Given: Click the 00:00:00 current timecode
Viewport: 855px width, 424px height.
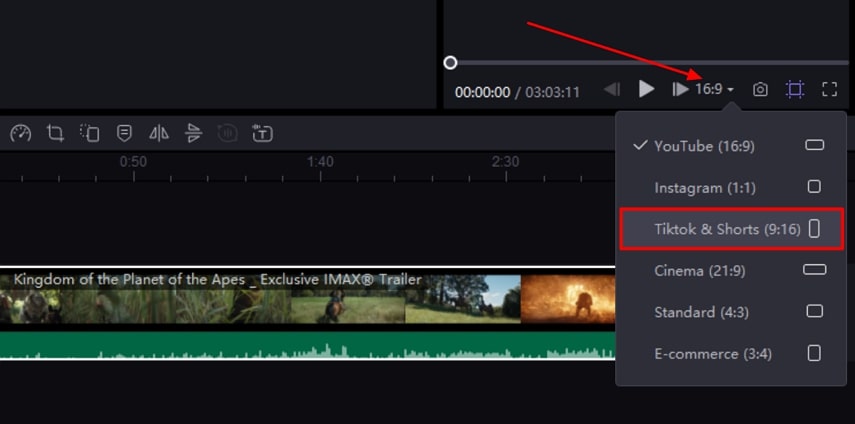Looking at the screenshot, I should [483, 92].
